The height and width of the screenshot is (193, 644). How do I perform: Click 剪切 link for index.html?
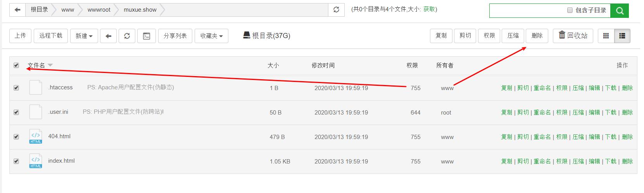[x=523, y=161]
